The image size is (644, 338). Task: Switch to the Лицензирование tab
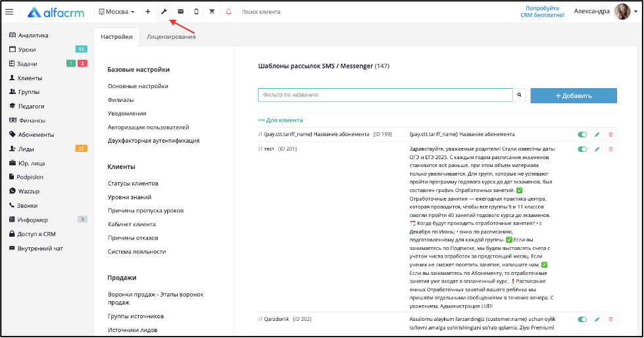coord(171,37)
